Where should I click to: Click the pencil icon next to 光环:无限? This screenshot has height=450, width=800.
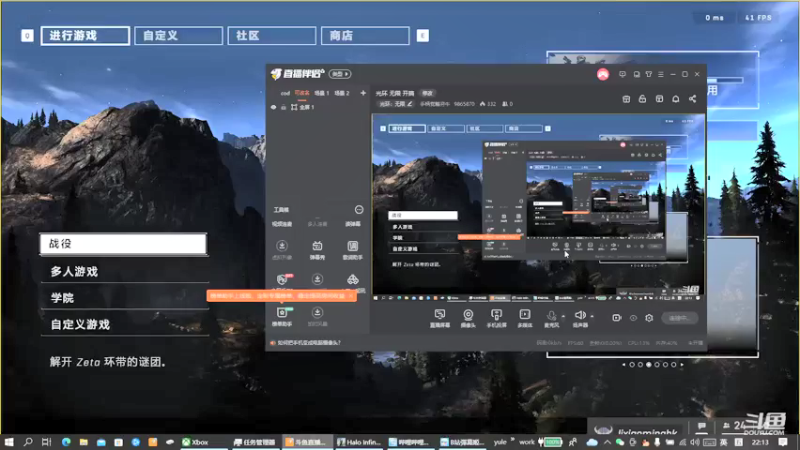coord(409,104)
